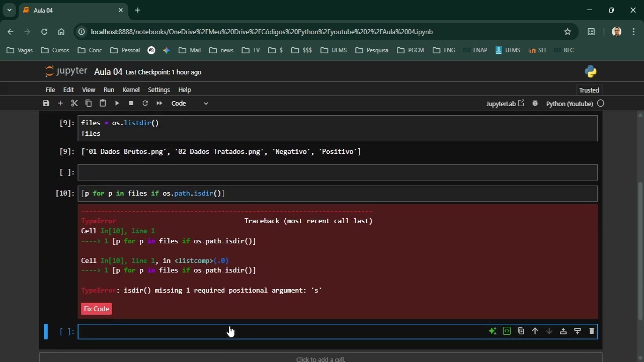Open the Settings menu
The width and height of the screenshot is (644, 362).
click(159, 89)
